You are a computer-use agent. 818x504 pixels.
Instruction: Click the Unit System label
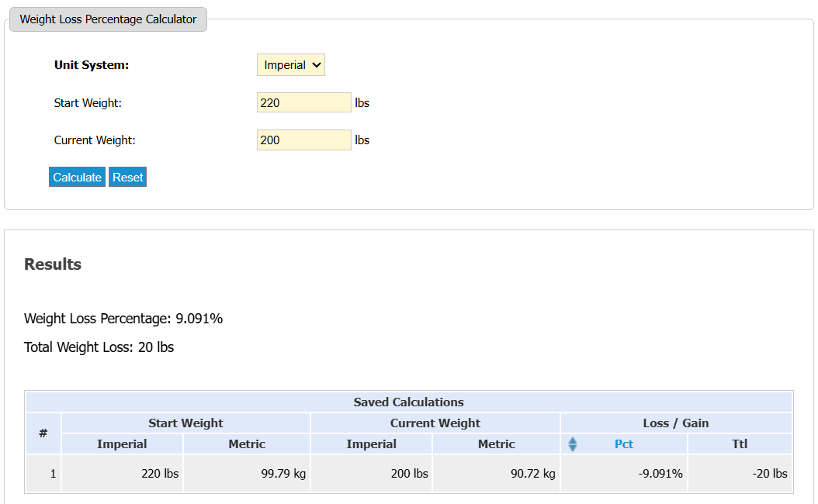click(x=92, y=65)
